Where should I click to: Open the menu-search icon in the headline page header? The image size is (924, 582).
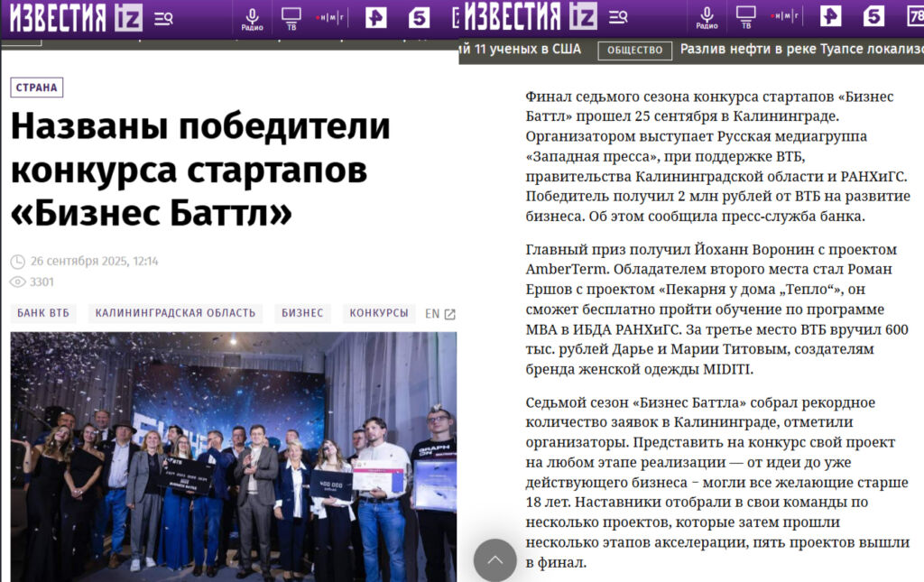pos(163,19)
